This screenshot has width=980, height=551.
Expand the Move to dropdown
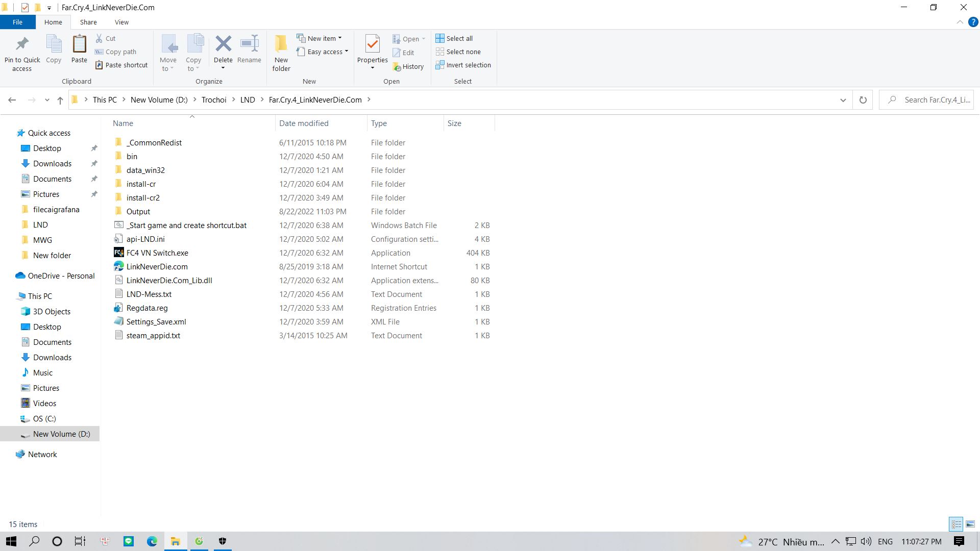[x=168, y=53]
